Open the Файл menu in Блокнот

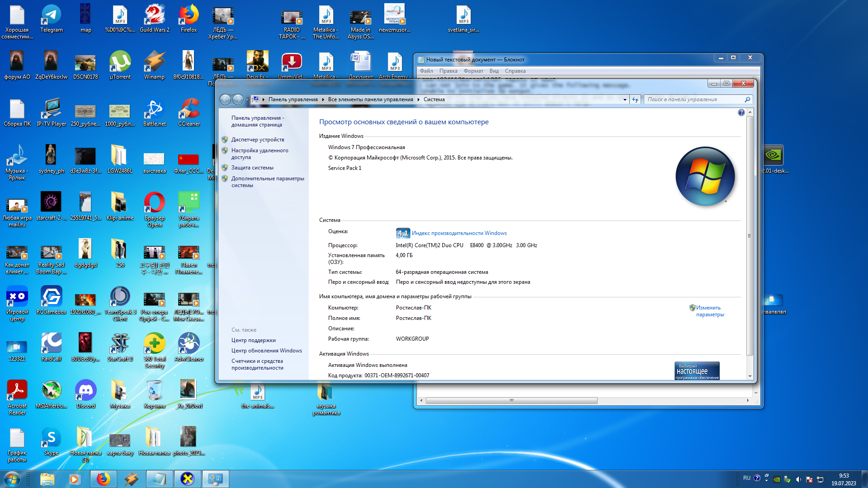coord(426,71)
